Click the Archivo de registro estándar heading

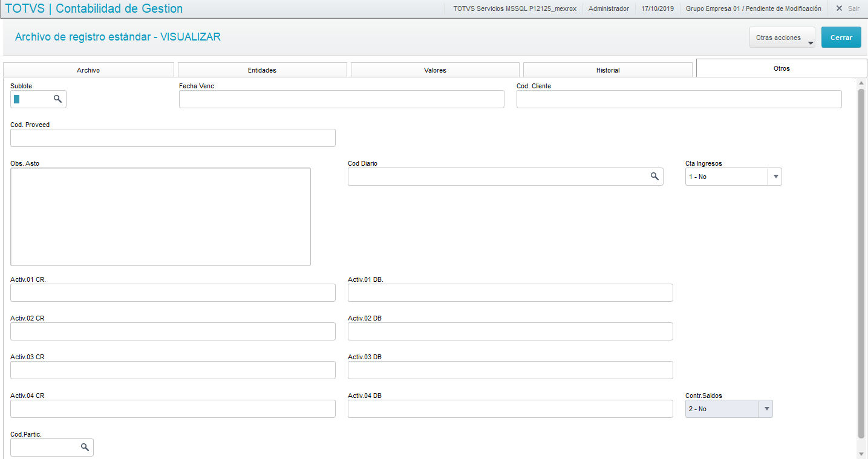click(118, 37)
